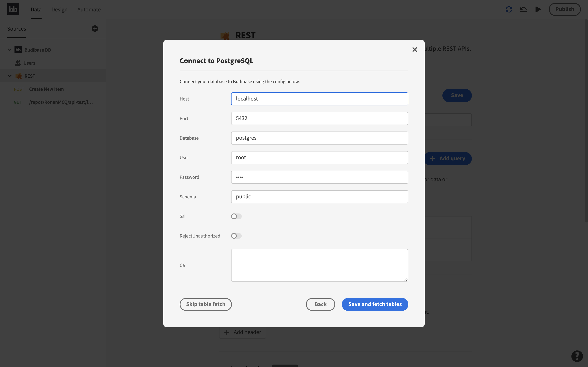
Task: Click Save and fetch tables button
Action: [x=375, y=304]
